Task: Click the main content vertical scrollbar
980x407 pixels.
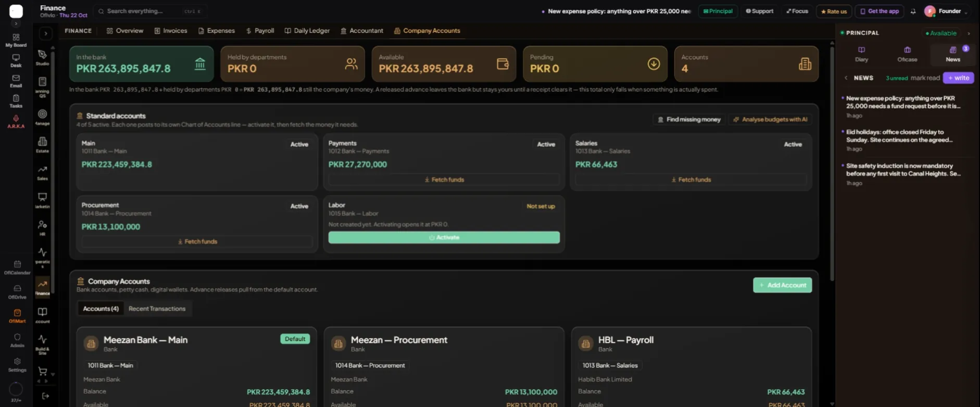Action: click(832, 164)
